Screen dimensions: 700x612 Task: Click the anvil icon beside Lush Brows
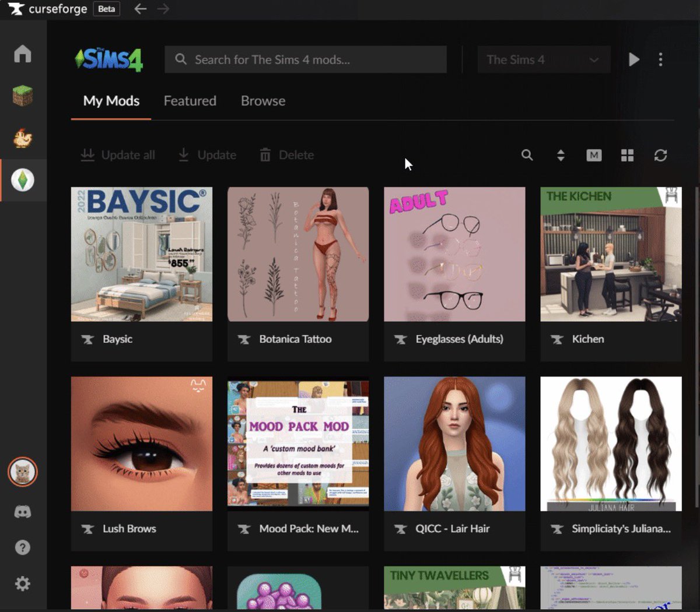coord(87,529)
